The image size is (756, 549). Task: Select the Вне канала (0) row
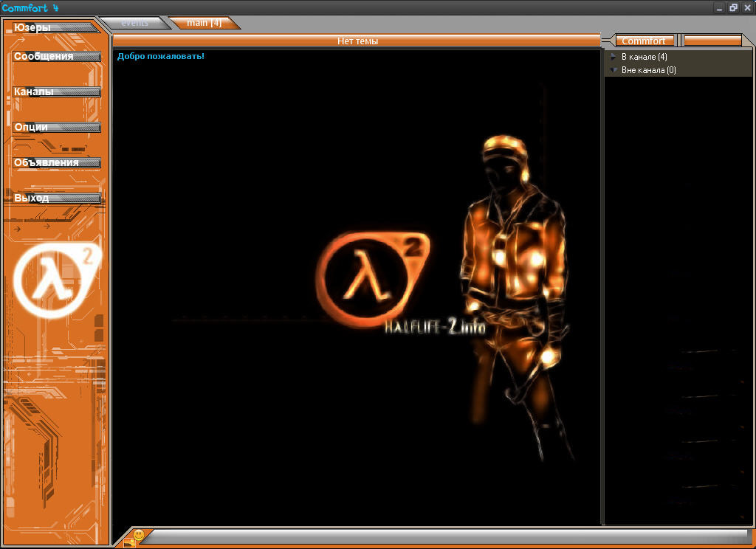678,70
